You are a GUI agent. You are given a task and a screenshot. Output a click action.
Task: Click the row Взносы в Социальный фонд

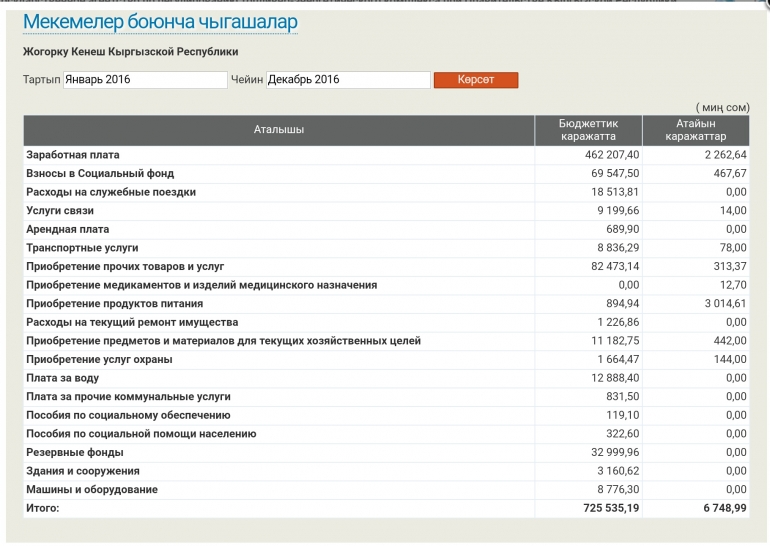click(x=386, y=174)
